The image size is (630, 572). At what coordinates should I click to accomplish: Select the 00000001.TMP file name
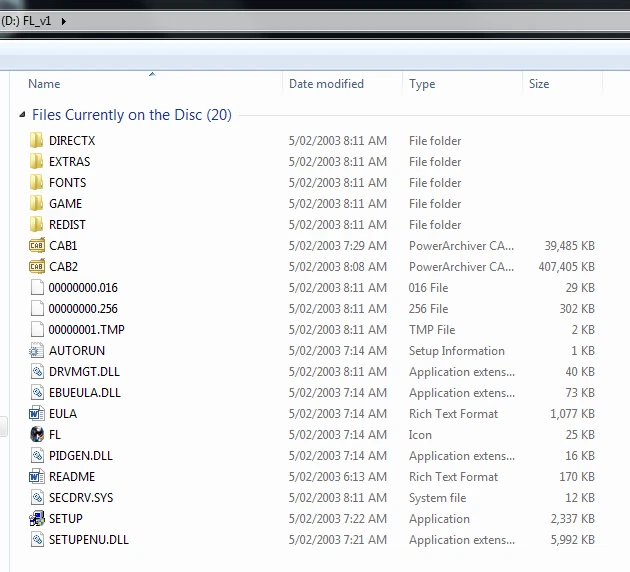[87, 329]
